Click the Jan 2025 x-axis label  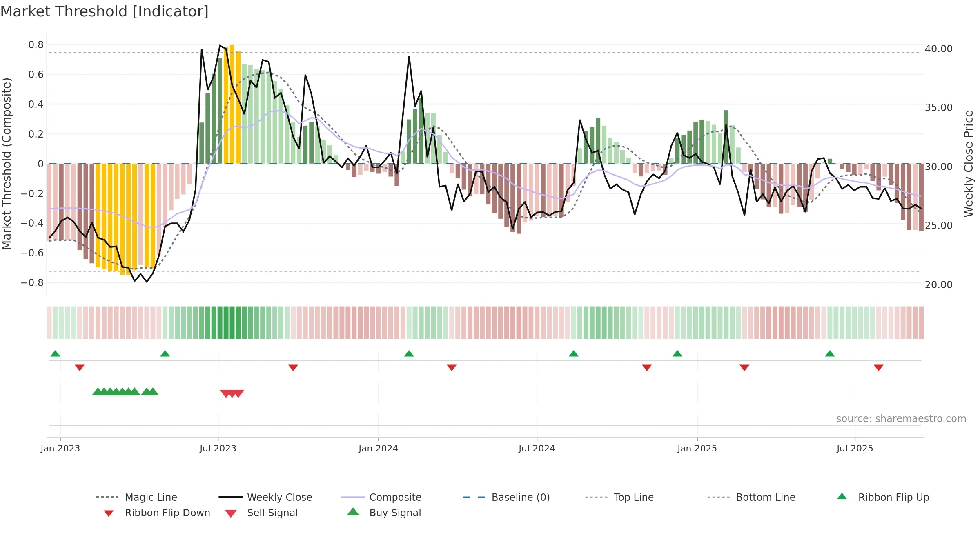[x=697, y=448]
